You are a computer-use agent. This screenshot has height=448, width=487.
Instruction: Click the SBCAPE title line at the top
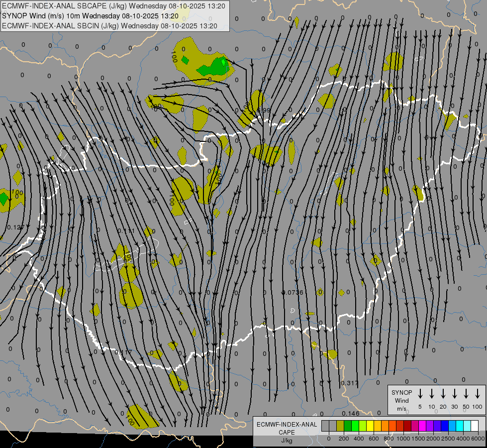113,6
